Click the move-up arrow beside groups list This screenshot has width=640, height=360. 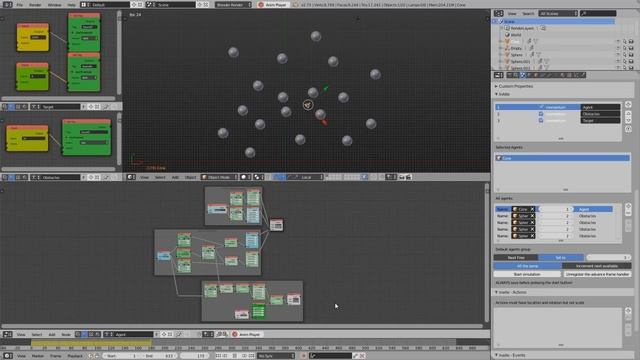[628, 114]
